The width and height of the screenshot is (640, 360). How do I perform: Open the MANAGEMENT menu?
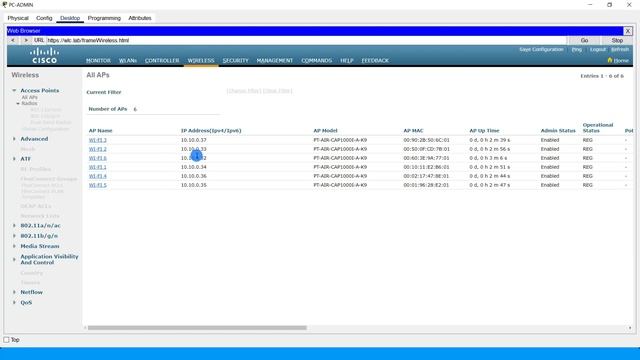tap(275, 60)
